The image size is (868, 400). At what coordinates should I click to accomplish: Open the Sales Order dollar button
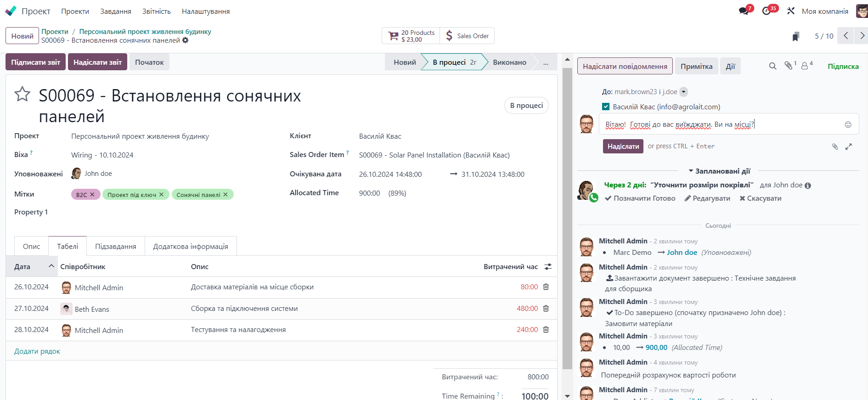pos(467,36)
